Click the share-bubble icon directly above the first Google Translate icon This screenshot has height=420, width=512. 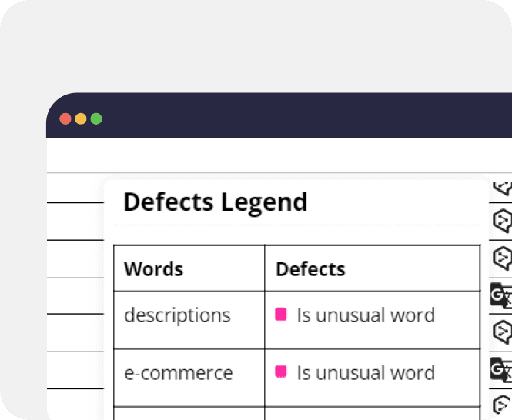[x=503, y=258]
